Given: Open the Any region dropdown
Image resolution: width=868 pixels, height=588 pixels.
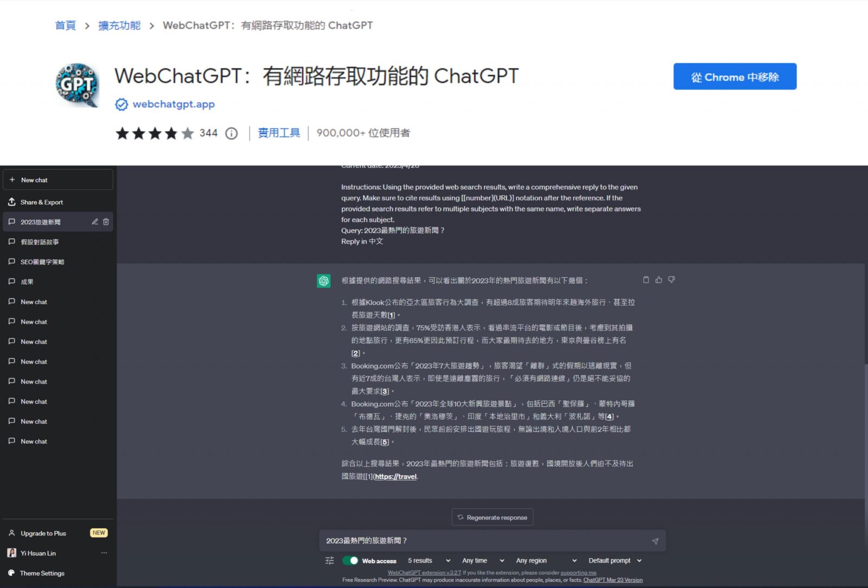Looking at the screenshot, I should coord(546,560).
